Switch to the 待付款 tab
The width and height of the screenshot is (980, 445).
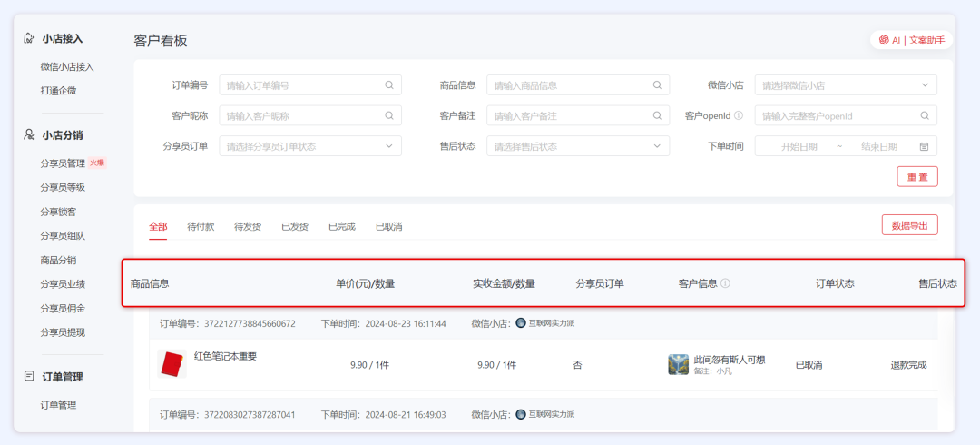[201, 226]
